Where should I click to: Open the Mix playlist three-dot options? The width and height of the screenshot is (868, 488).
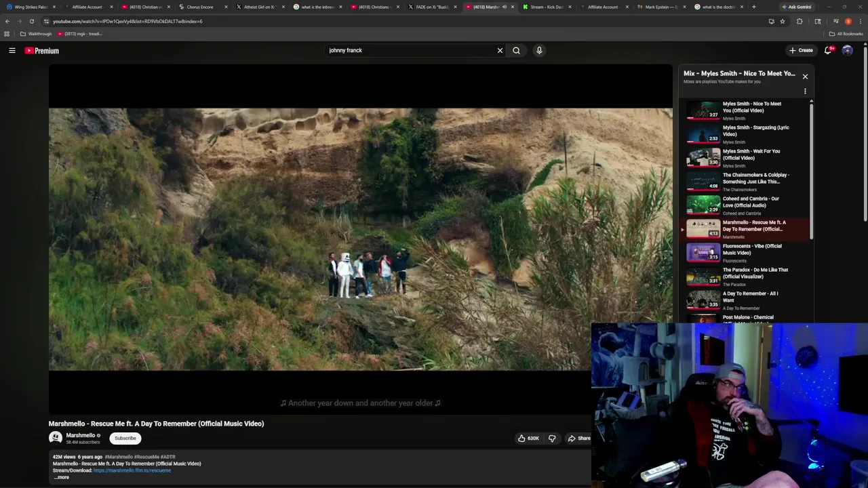[x=805, y=91]
